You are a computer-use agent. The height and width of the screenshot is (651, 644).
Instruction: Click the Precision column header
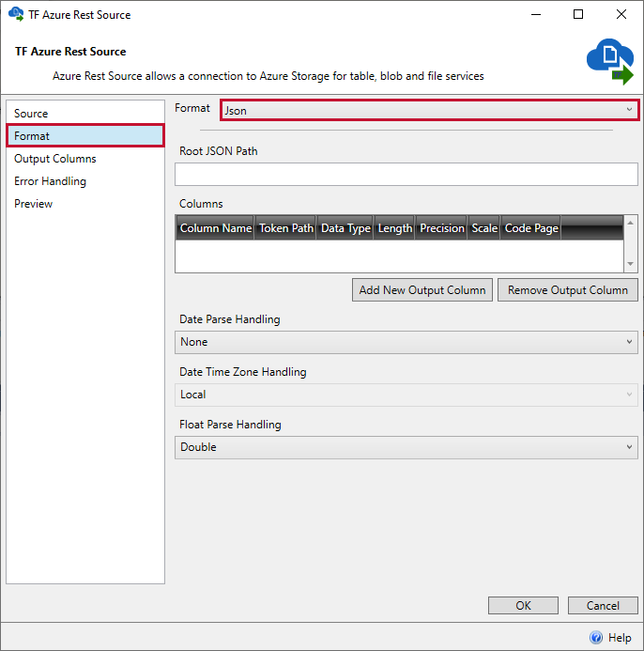[x=441, y=228]
